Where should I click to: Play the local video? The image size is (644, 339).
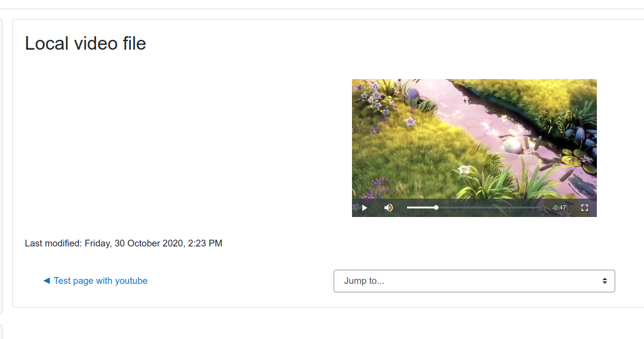[364, 208]
